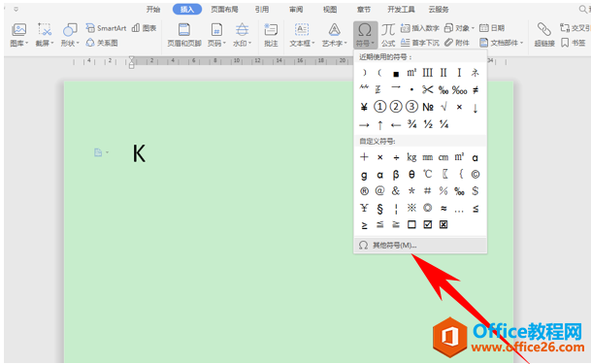Insert the ½ fraction symbol
This screenshot has height=364, width=591.
[x=427, y=124]
